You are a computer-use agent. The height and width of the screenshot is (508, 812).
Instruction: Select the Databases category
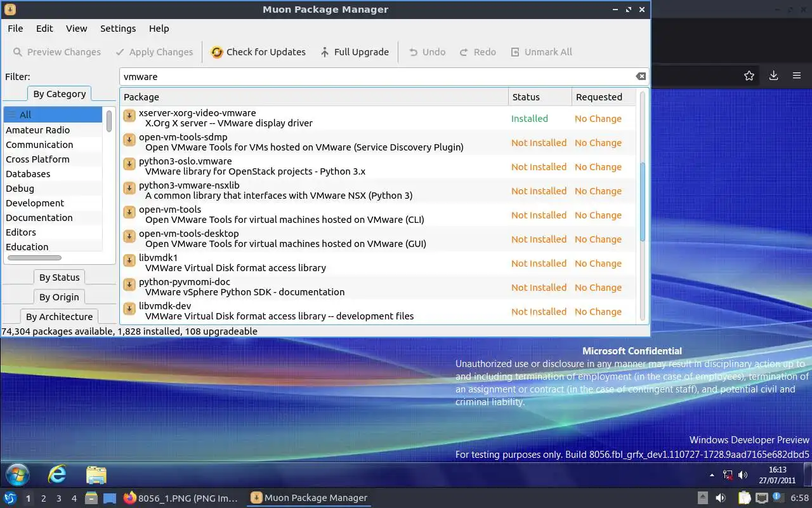point(53,174)
